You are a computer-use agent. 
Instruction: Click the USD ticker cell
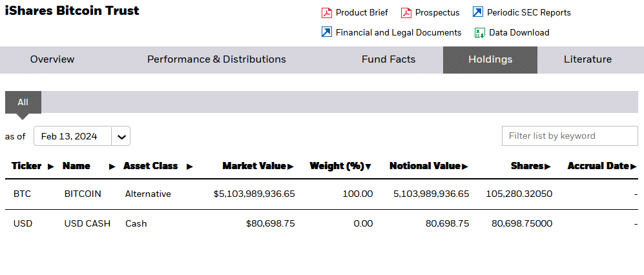coord(23,224)
